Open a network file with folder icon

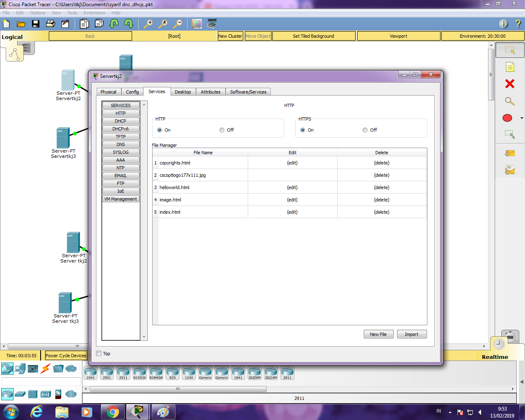click(21, 24)
